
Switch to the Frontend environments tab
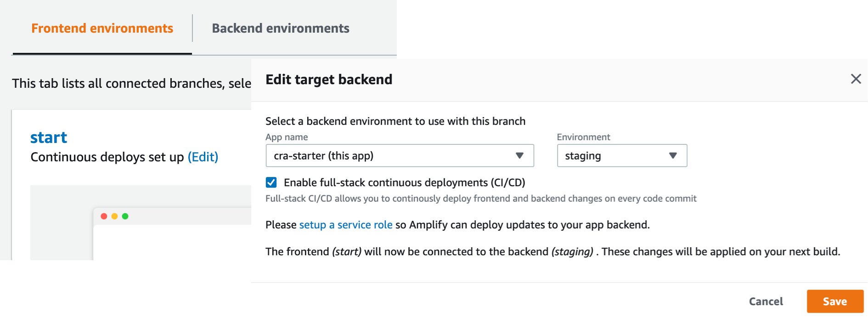[102, 28]
